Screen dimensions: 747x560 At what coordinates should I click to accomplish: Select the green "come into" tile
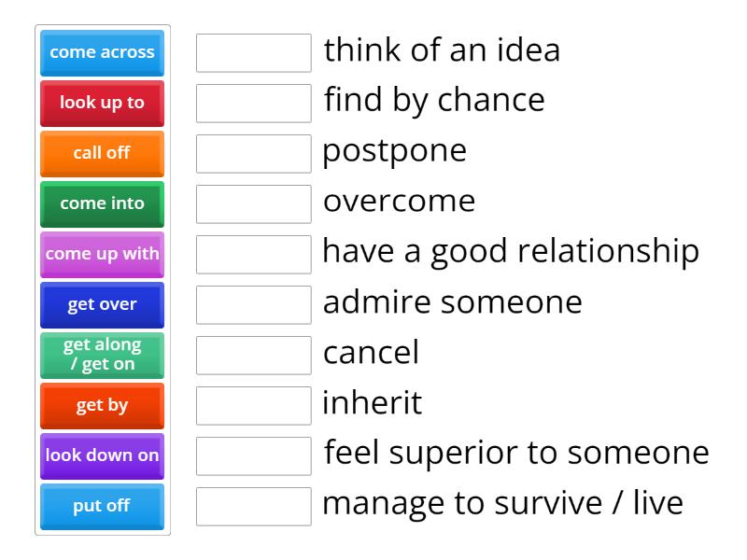(102, 203)
